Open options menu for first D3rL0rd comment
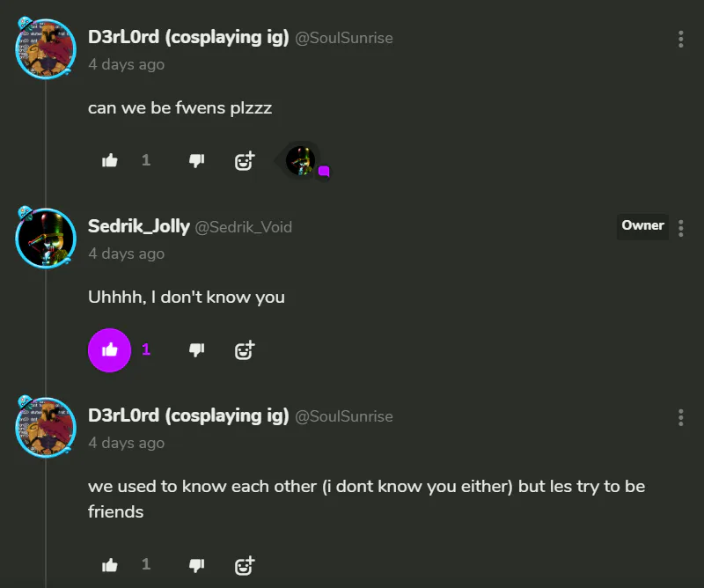This screenshot has width=704, height=588. point(681,39)
